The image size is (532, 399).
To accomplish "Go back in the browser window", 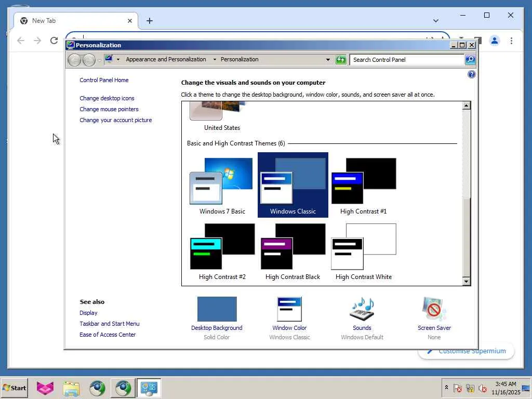I will (21, 41).
